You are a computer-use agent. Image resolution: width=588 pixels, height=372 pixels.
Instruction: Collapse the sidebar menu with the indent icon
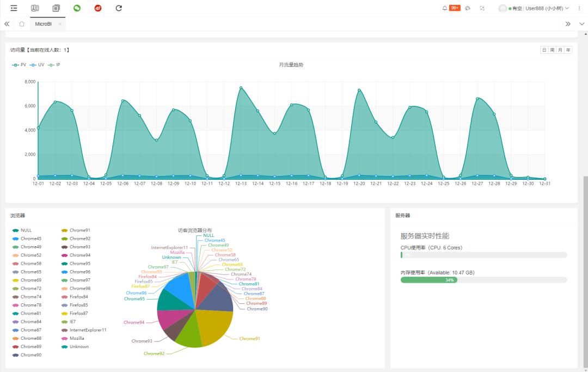tap(14, 8)
